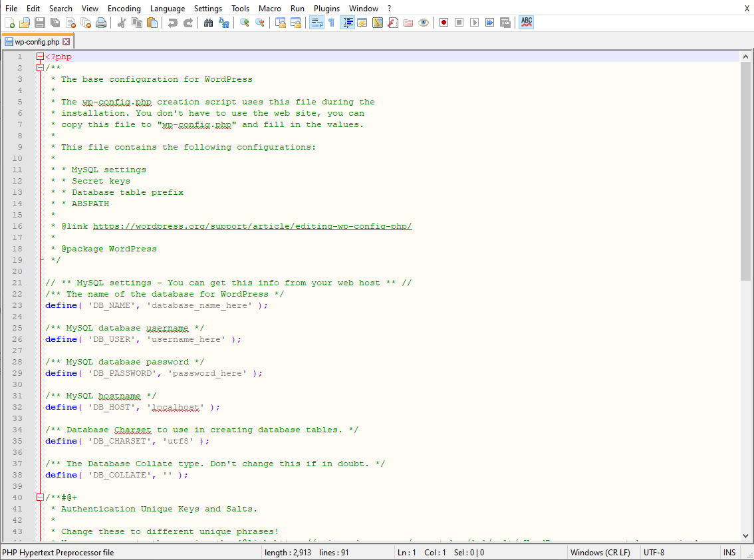Toggle show all characters (¶)

click(330, 22)
